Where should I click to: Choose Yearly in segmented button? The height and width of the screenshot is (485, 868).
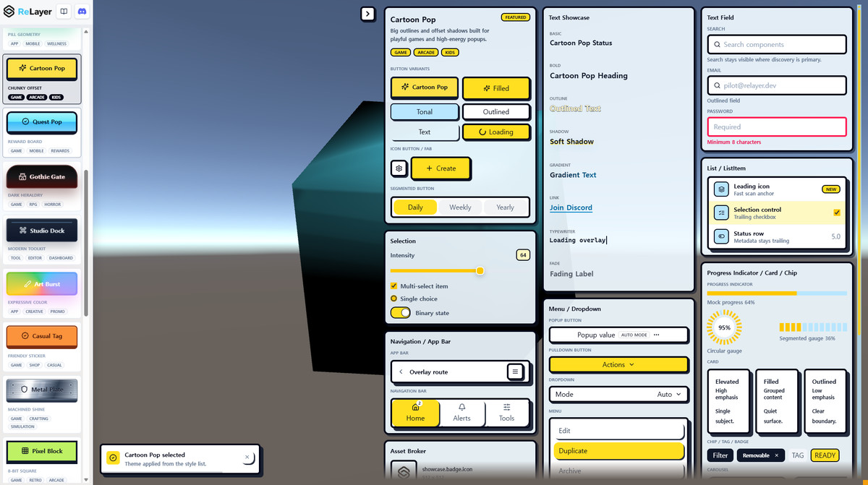tap(505, 207)
